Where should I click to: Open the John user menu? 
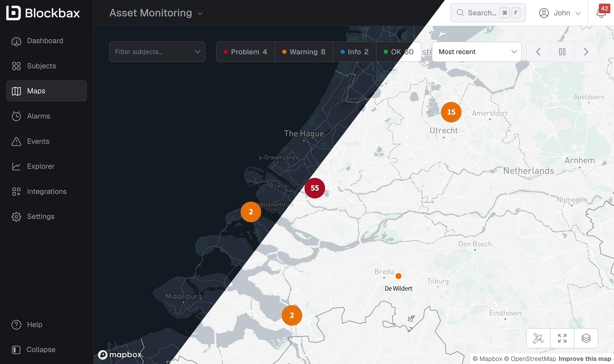[x=560, y=13]
